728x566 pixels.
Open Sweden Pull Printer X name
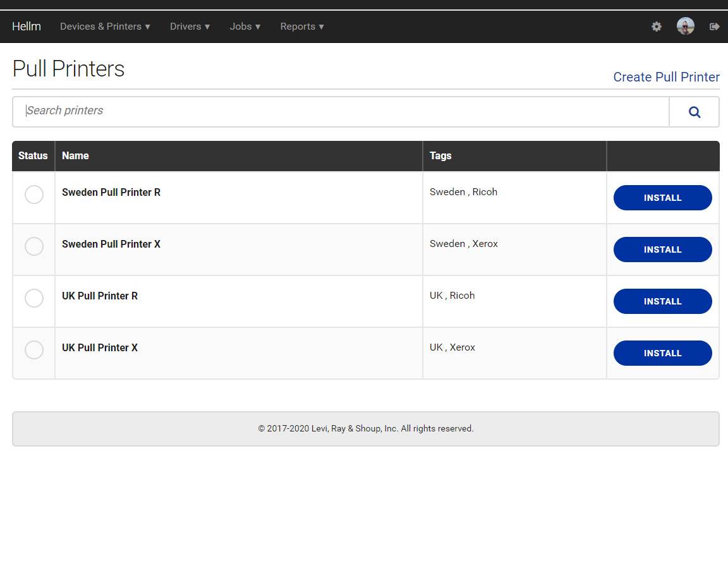pos(111,244)
